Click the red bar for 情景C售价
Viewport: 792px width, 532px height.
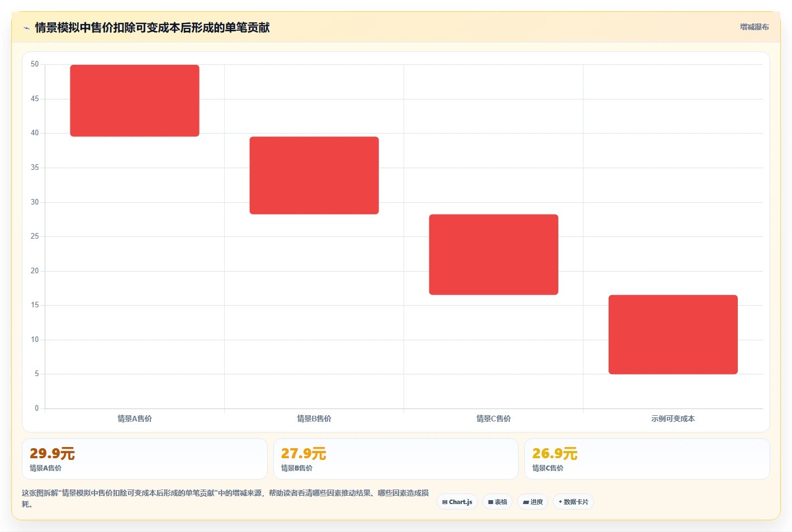tap(494, 254)
